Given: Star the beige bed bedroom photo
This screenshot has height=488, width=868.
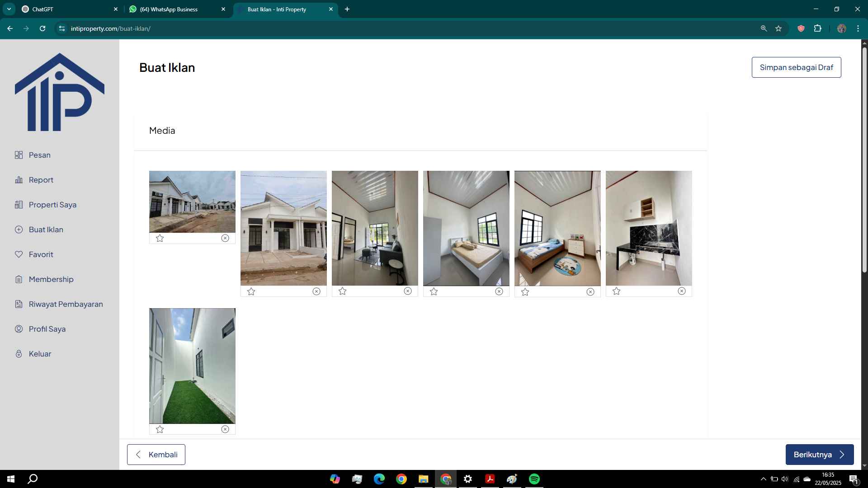Looking at the screenshot, I should click(x=434, y=291).
